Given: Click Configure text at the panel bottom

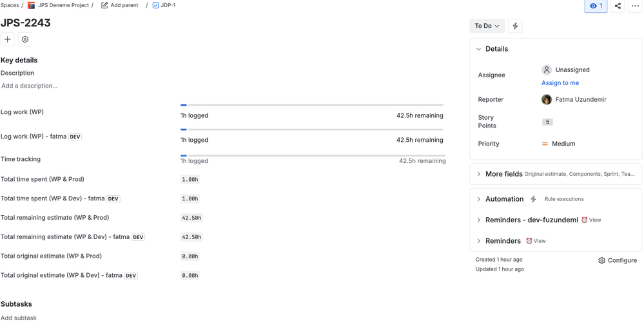Looking at the screenshot, I should pyautogui.click(x=622, y=260).
